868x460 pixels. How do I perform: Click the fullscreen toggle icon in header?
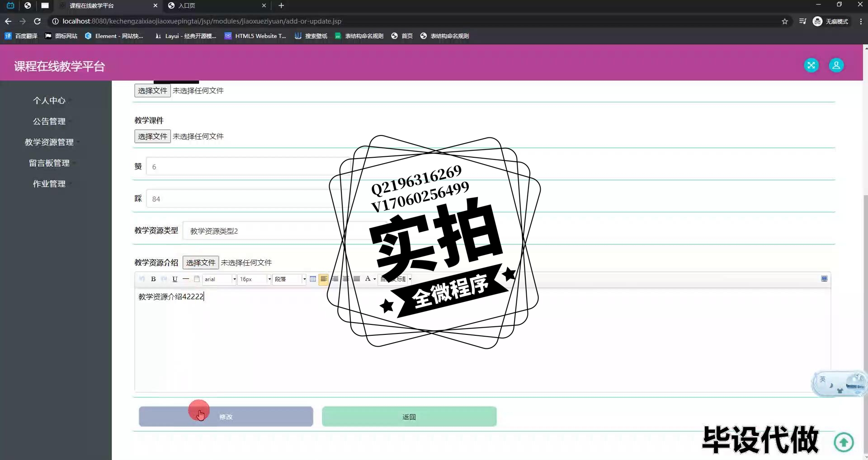[811, 65]
